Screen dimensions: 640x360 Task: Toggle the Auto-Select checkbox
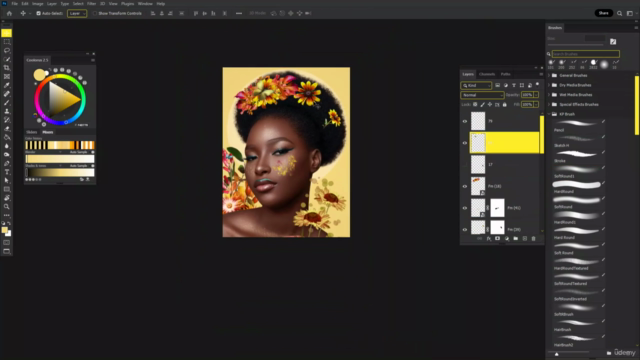pos(38,13)
